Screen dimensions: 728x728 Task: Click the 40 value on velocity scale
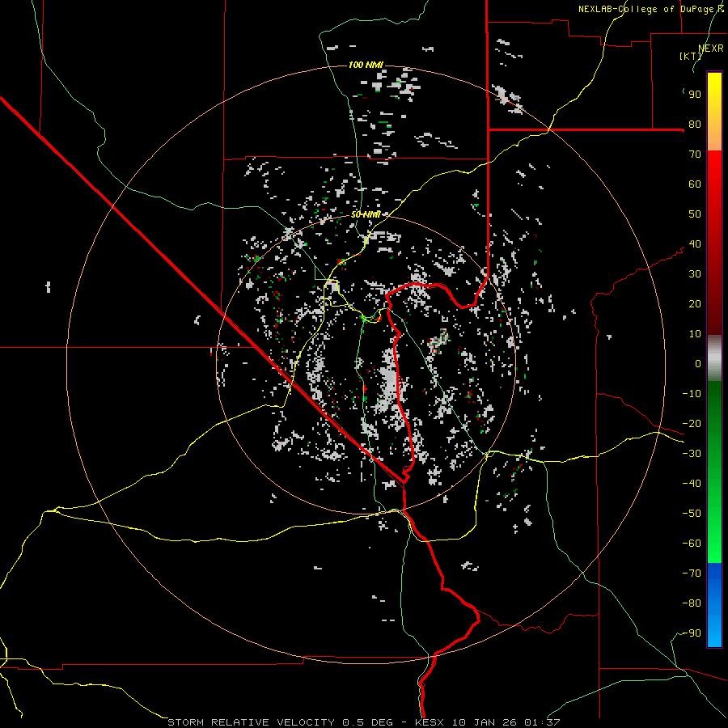tap(695, 244)
